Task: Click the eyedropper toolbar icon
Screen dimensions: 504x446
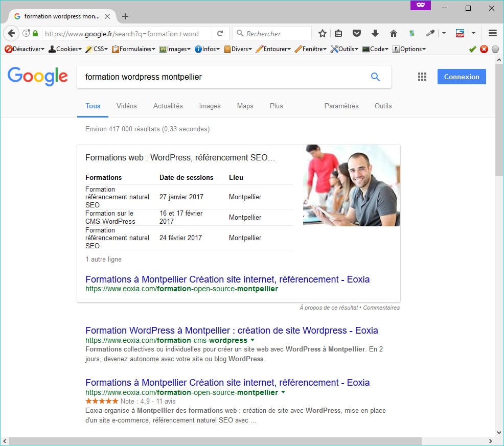Action: pyautogui.click(x=430, y=33)
